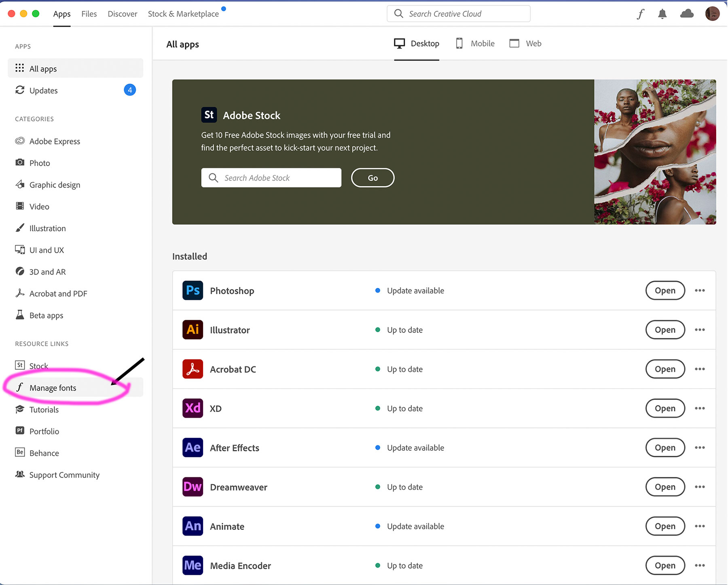Select Web apps tab
The width and height of the screenshot is (728, 585).
(525, 44)
